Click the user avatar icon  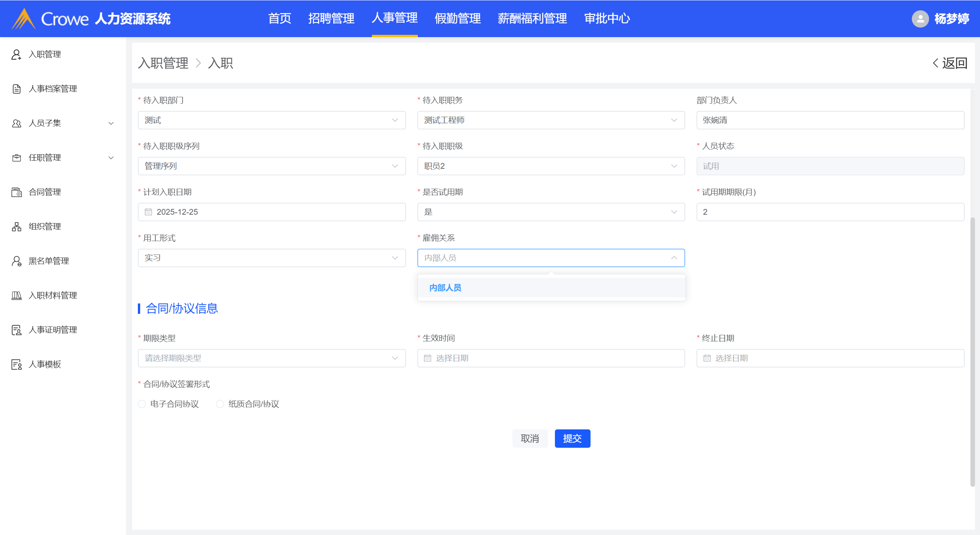click(x=920, y=18)
